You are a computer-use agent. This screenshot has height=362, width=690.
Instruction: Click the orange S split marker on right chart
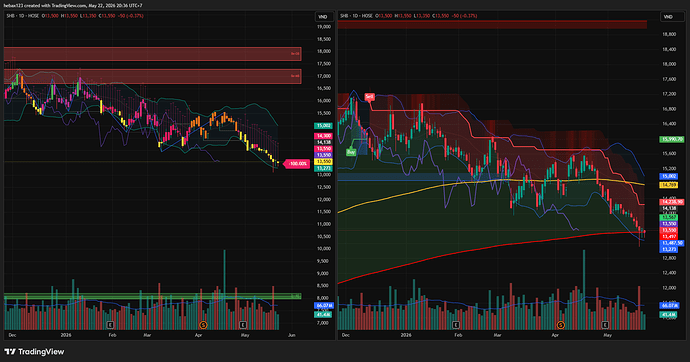click(x=561, y=325)
